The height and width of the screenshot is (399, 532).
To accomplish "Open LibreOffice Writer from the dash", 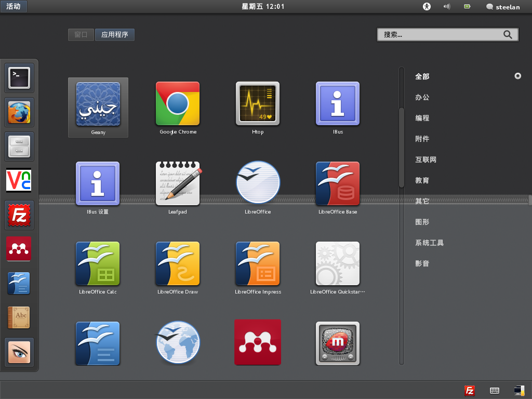I will (19, 283).
